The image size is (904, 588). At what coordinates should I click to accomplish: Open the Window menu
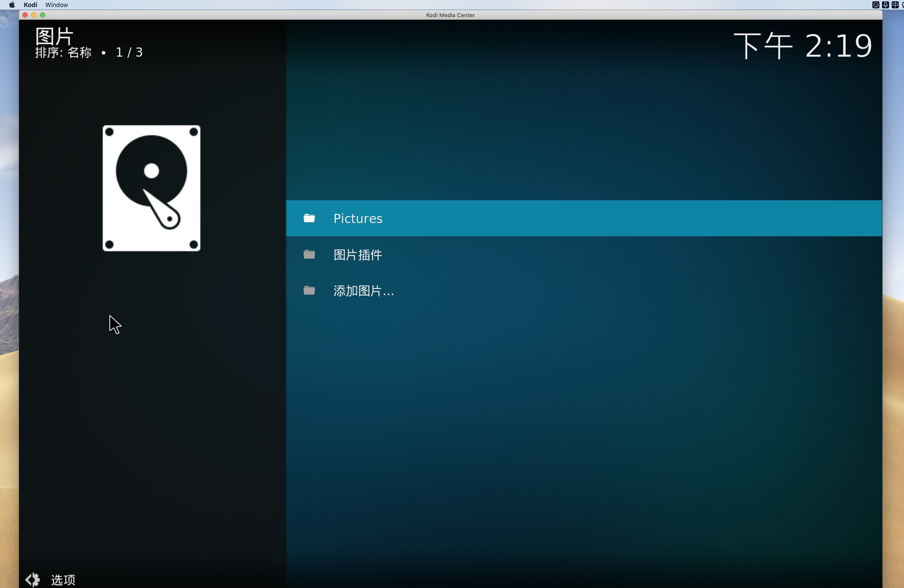56,5
